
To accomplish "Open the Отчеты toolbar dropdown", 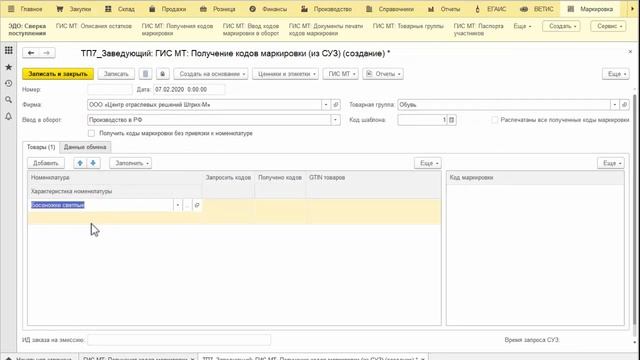I will pos(383,74).
